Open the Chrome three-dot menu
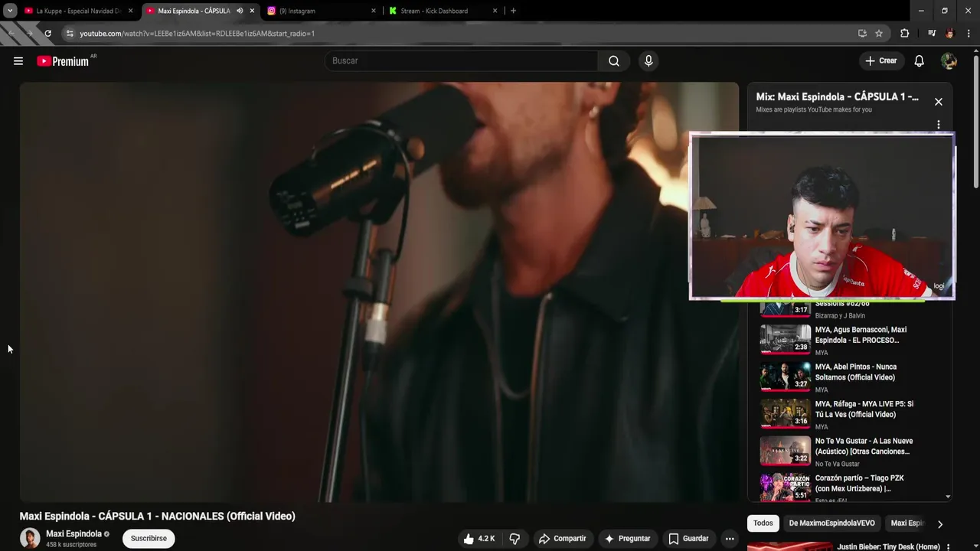 [x=968, y=34]
